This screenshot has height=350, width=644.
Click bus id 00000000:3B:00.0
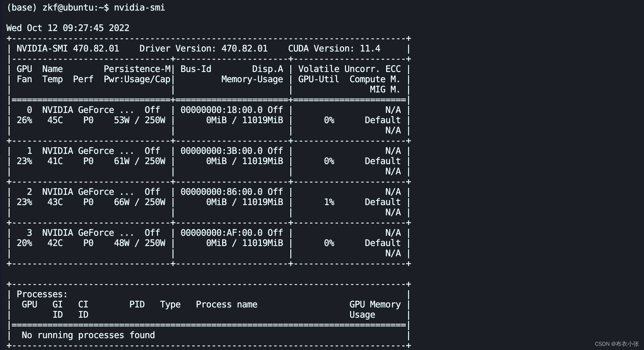(x=221, y=151)
